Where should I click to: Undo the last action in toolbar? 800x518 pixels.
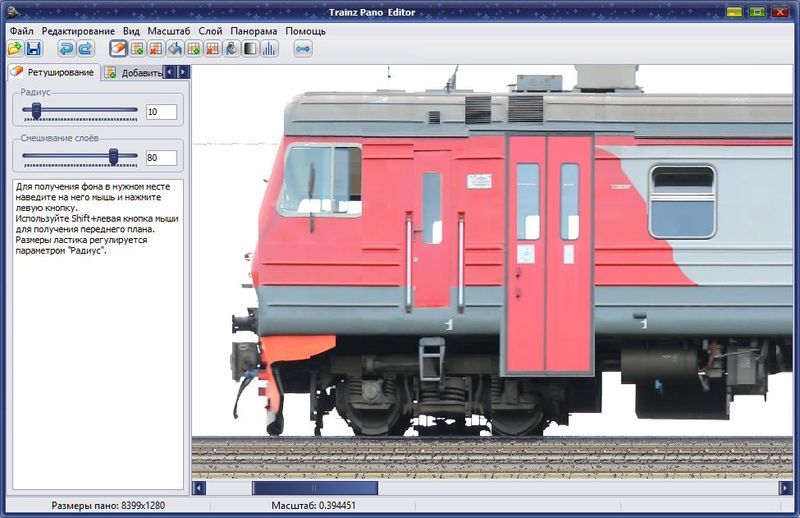coord(66,48)
